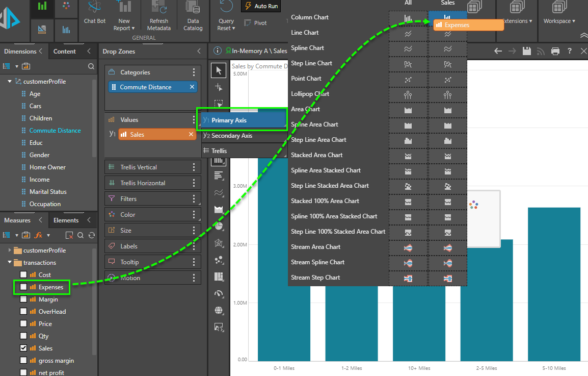The width and height of the screenshot is (588, 376).
Task: Click the back arrow in report header
Action: pyautogui.click(x=498, y=51)
